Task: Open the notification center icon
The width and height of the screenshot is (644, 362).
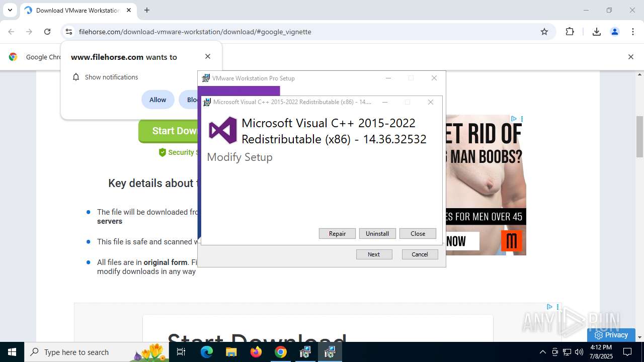Action: (627, 352)
